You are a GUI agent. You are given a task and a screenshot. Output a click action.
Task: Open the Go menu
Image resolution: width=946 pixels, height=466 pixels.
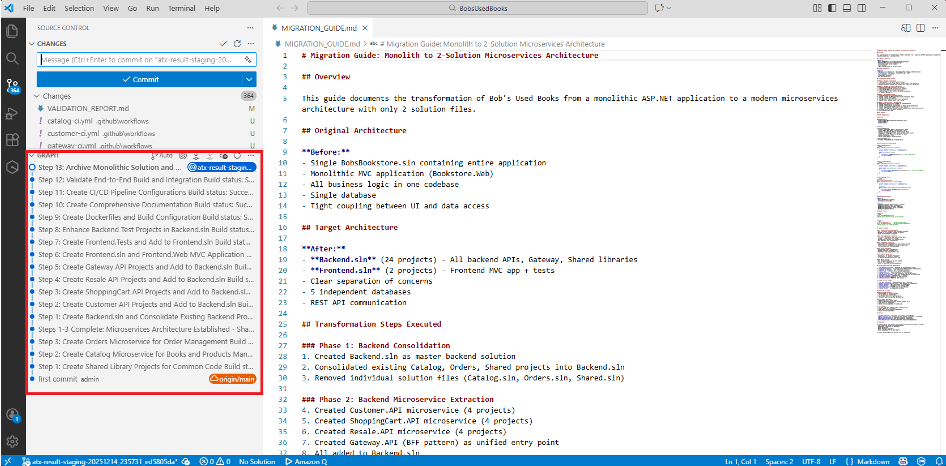tap(132, 8)
